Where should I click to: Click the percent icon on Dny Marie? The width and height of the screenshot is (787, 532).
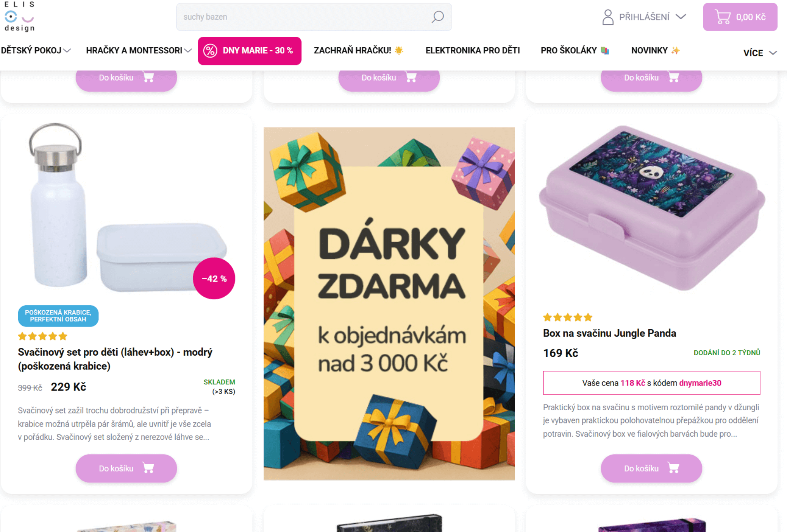click(x=210, y=51)
